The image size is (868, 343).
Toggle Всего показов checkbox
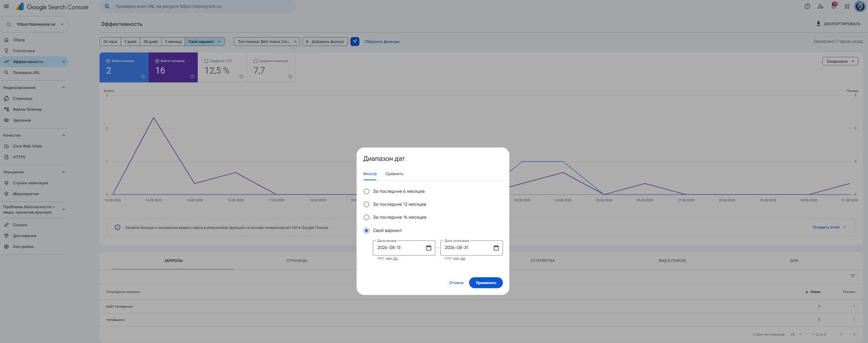click(157, 61)
